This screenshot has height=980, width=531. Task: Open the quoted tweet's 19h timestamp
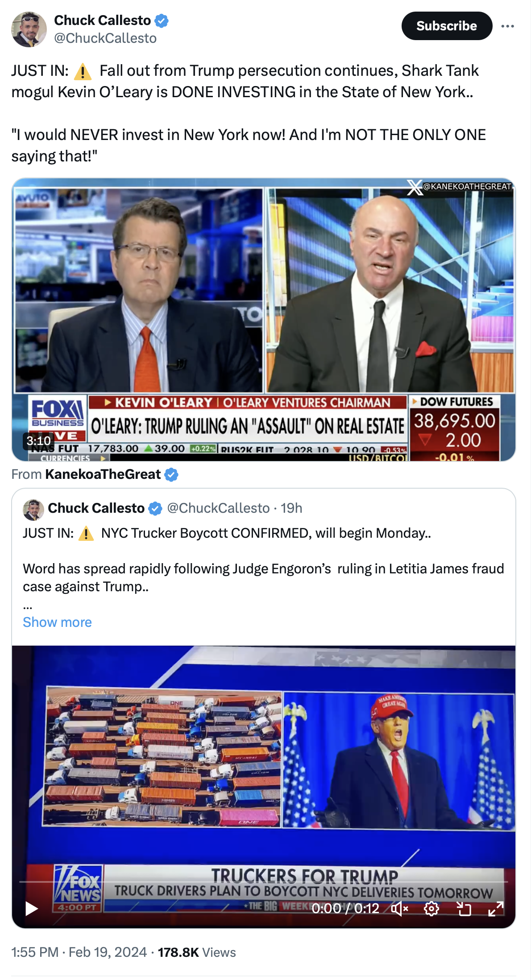pyautogui.click(x=291, y=508)
